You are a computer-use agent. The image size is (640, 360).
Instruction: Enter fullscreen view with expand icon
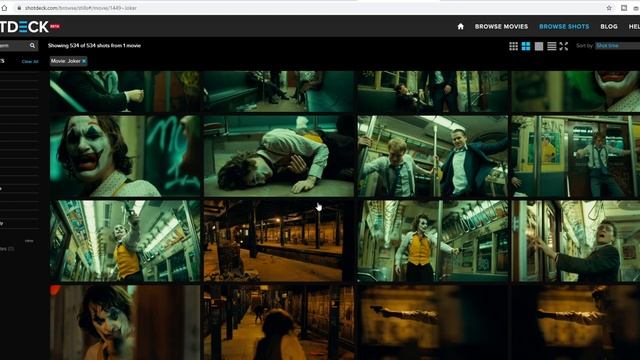pyautogui.click(x=564, y=46)
